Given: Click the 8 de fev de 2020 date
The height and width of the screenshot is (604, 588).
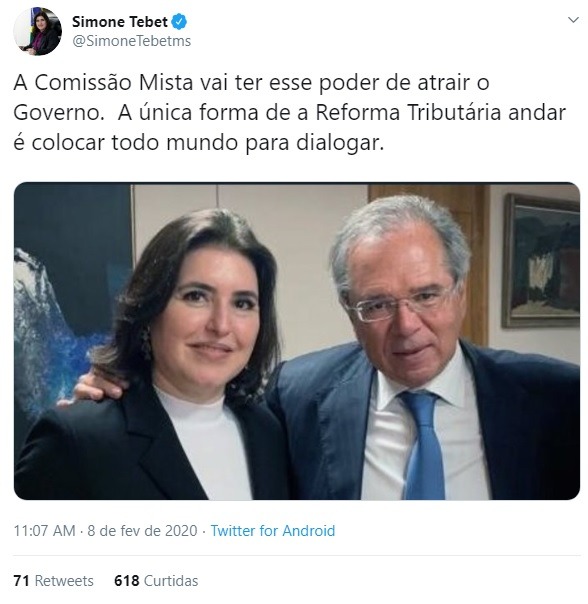Looking at the screenshot, I should [142, 530].
